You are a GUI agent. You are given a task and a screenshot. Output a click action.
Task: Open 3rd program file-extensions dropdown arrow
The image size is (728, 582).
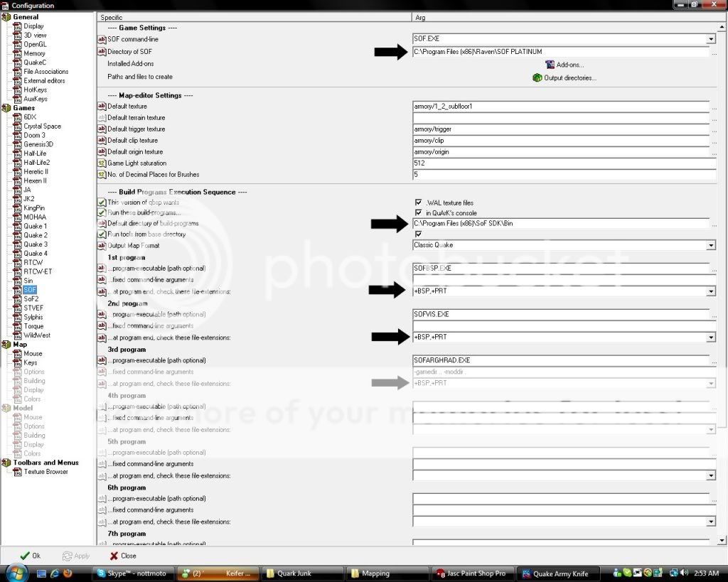coord(711,383)
